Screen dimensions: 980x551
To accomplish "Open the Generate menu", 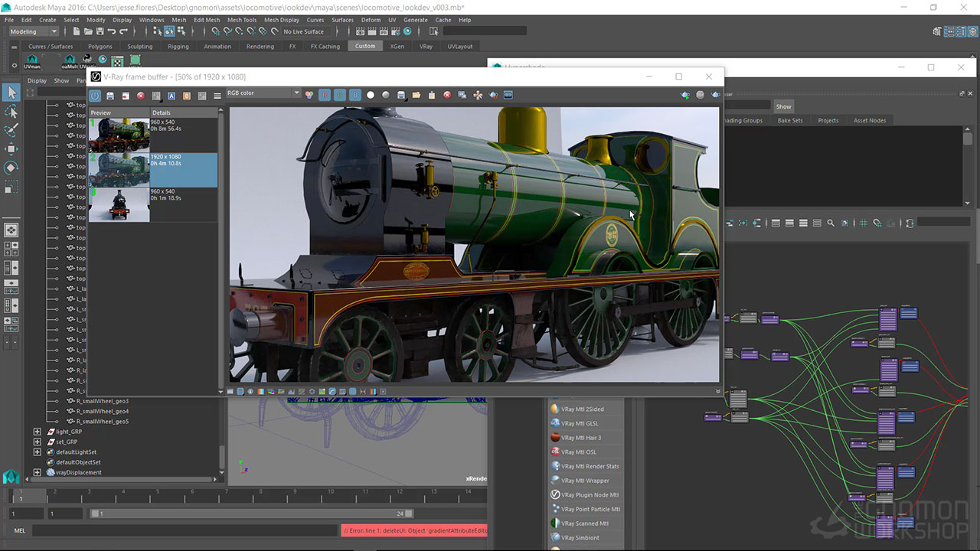I will click(x=416, y=20).
